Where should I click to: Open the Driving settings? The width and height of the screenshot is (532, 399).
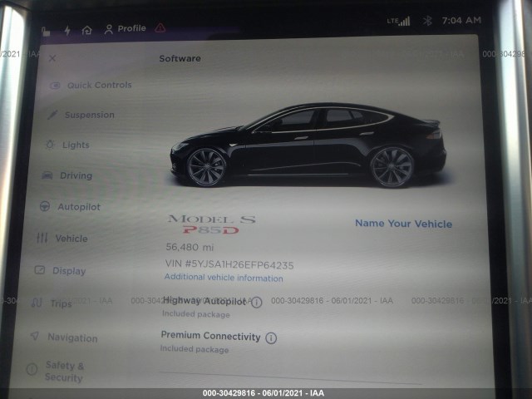(x=66, y=175)
